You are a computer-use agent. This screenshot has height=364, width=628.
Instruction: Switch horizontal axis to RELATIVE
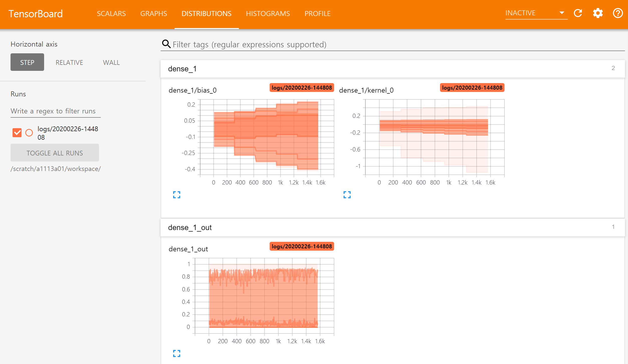pyautogui.click(x=69, y=62)
